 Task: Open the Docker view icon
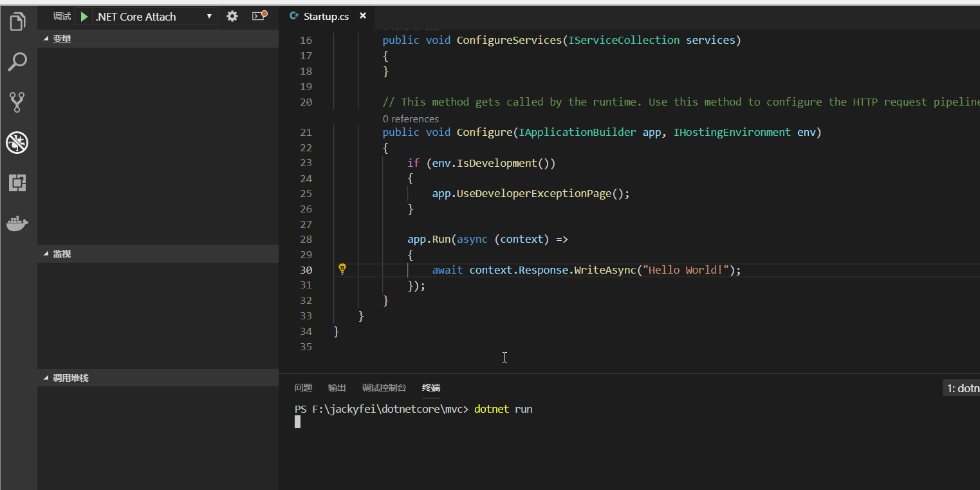point(18,223)
